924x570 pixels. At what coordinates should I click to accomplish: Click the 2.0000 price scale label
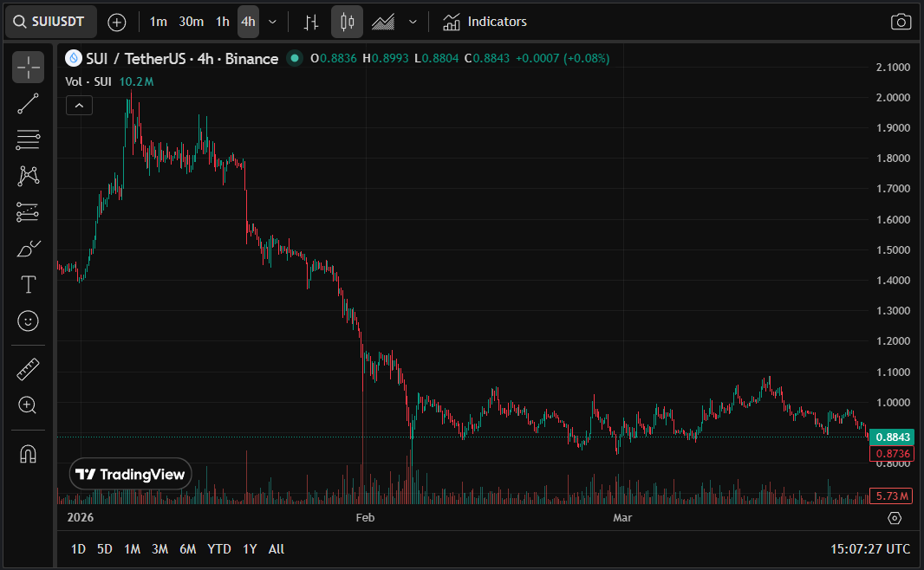coord(893,98)
